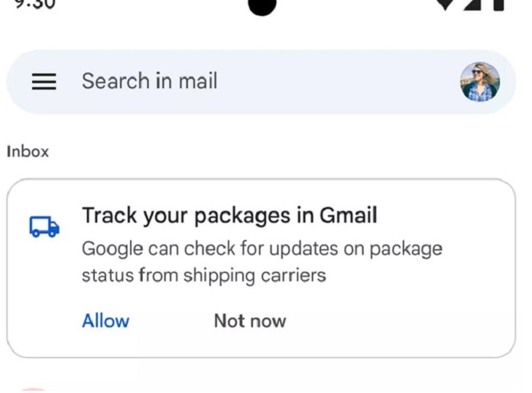Screen dimensions: 532x393
Task: Focus the Search in mail field
Action: pos(150,81)
